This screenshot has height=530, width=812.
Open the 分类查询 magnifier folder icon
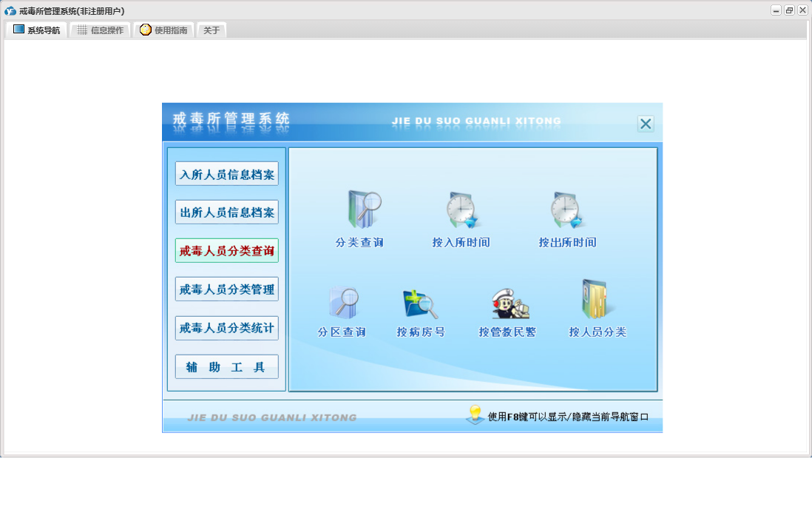(x=365, y=209)
